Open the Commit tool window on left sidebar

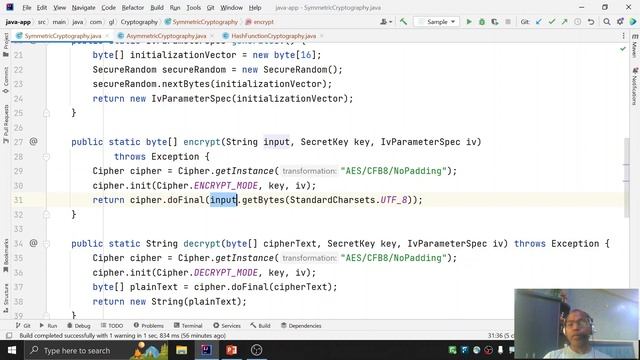[x=6, y=80]
